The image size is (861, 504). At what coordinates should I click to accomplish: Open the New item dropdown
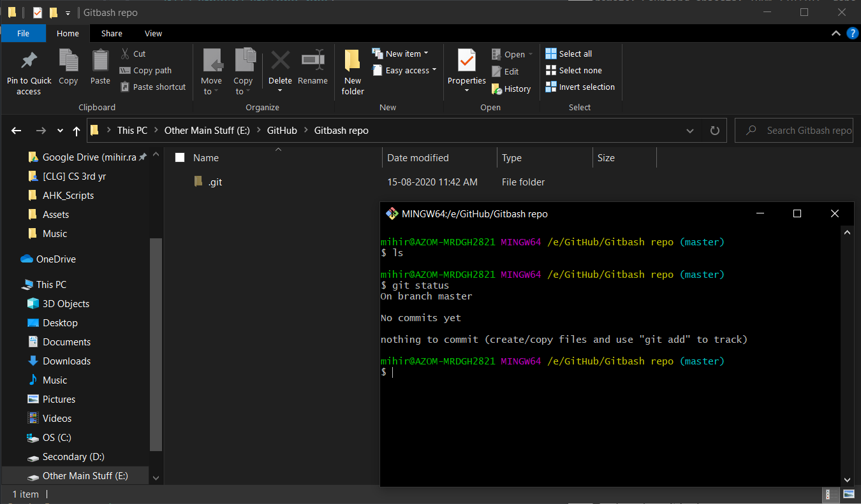[x=401, y=54]
